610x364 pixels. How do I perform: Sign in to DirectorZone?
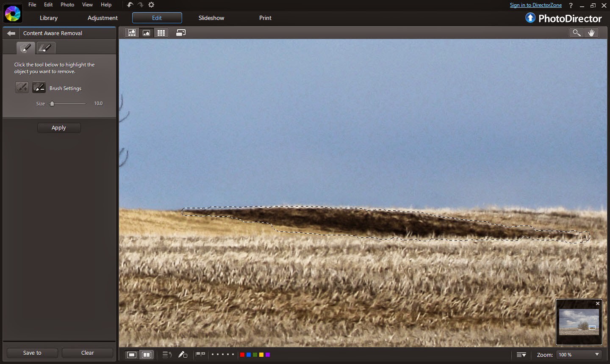[535, 5]
